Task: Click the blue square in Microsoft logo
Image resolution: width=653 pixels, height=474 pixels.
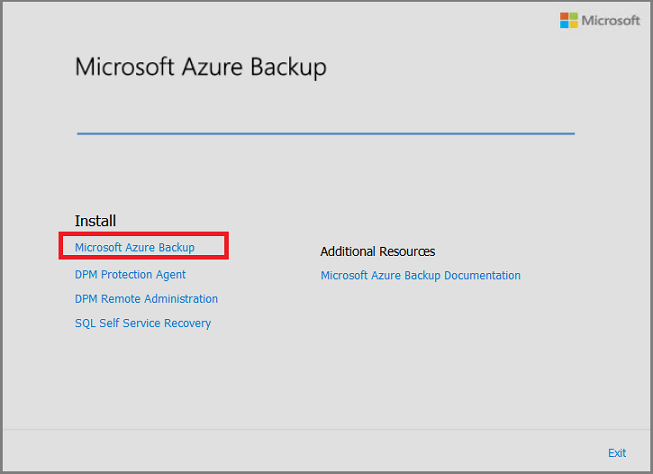Action: coord(564,25)
